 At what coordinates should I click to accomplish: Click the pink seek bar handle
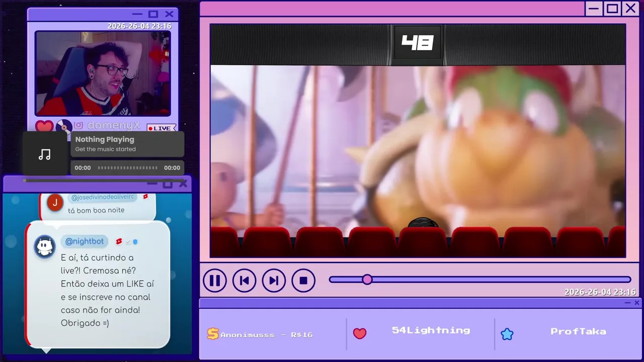point(367,280)
